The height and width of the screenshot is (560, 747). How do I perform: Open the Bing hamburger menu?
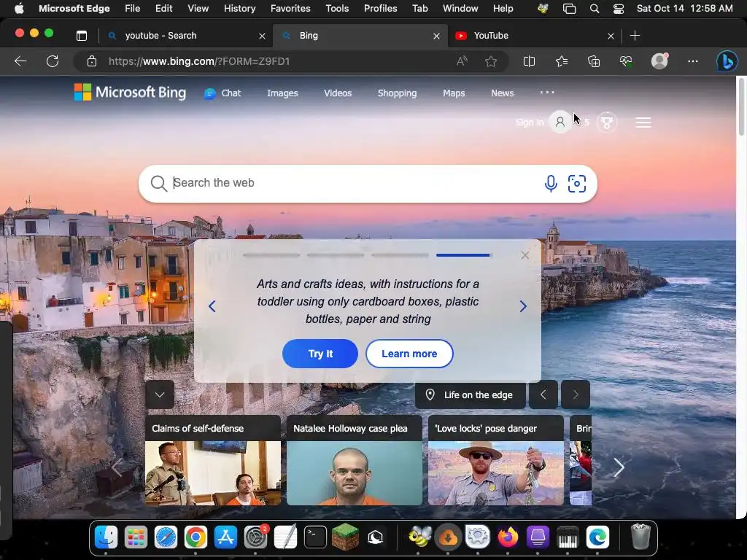(643, 122)
